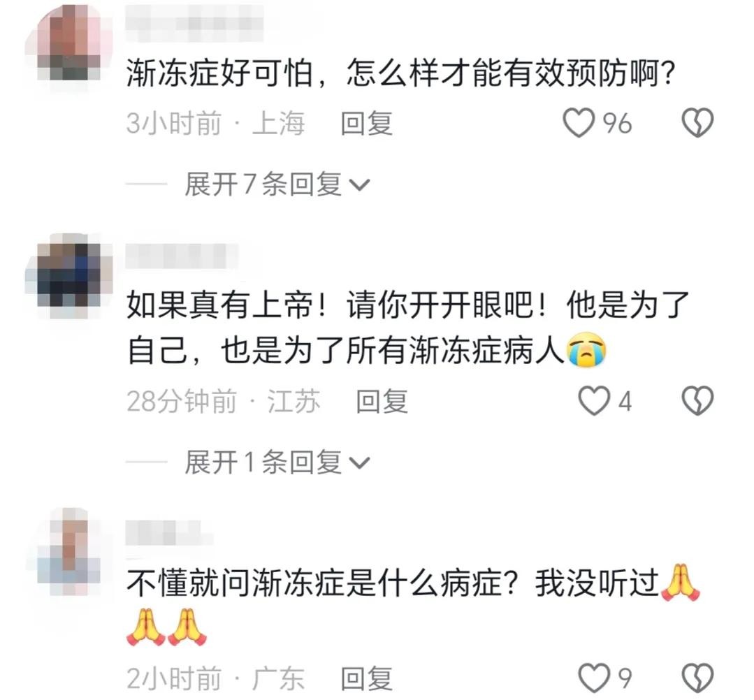
Task: Like the Shanghai comment with 96 likes
Action: pos(579,123)
